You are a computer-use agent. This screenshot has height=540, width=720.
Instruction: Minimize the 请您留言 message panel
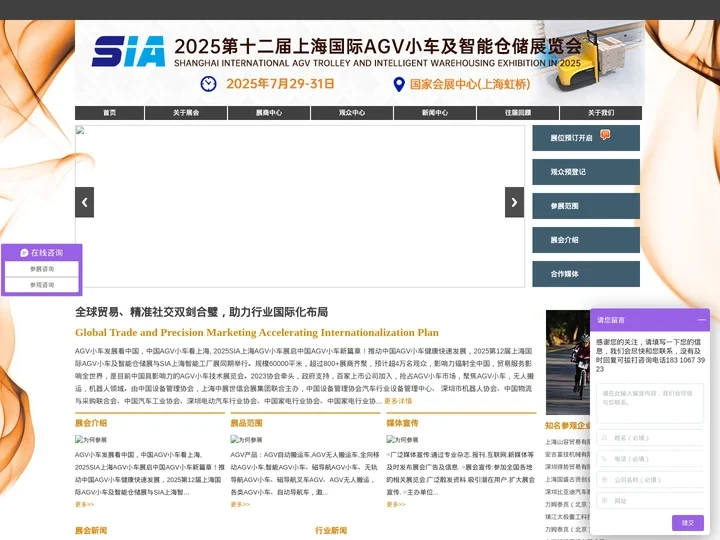coord(701,320)
